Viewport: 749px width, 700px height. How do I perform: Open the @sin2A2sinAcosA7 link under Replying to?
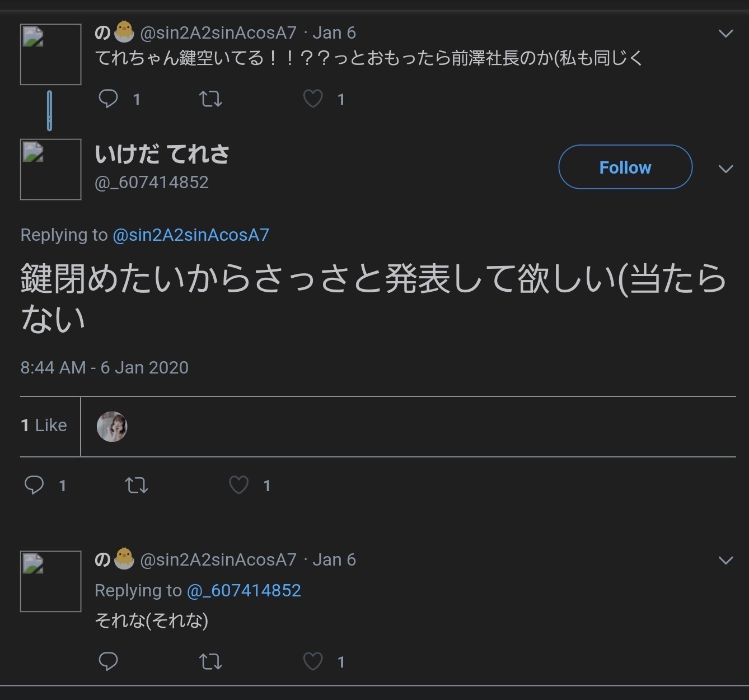point(191,235)
